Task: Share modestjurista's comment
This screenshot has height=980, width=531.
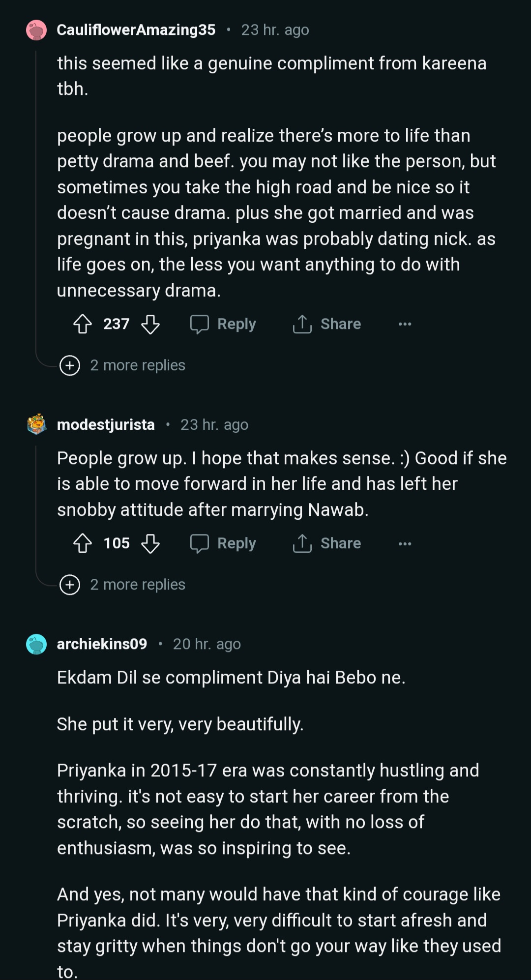Action: pyautogui.click(x=327, y=543)
